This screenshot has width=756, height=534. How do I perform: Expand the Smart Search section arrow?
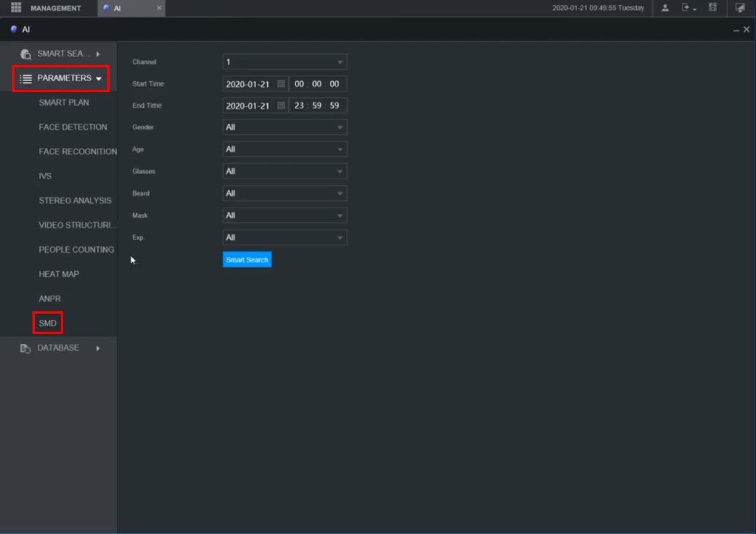98,55
